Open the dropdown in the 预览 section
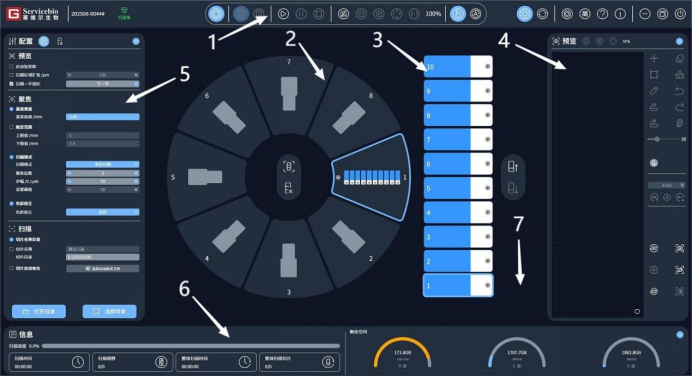693x377 pixels. coord(103,84)
